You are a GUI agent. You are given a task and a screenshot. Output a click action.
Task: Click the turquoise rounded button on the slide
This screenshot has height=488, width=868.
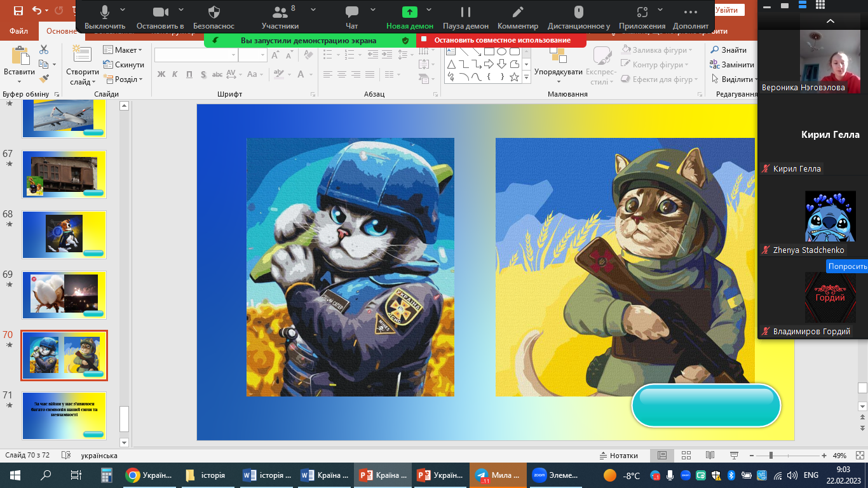coord(706,405)
